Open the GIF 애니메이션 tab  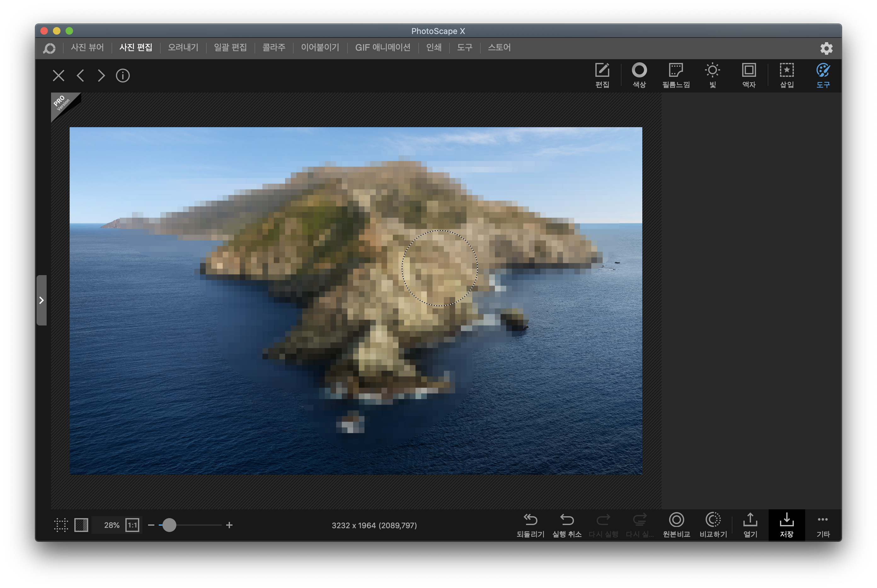[x=382, y=48]
